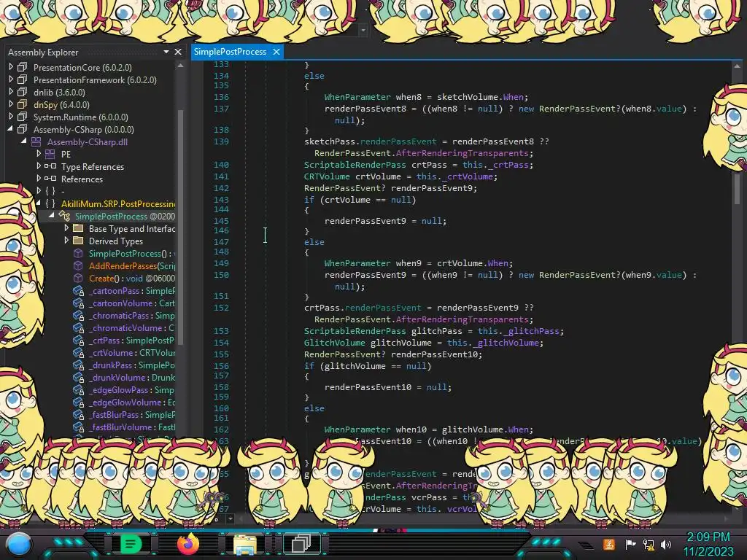Click the CRTVolume type link on line 141
The width and height of the screenshot is (747, 560).
(328, 176)
